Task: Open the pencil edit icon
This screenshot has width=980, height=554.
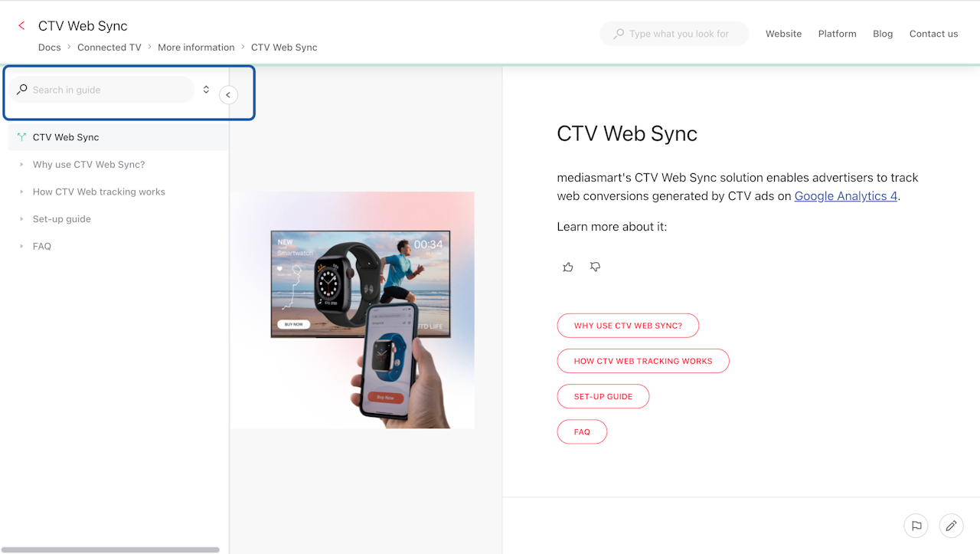Action: (x=951, y=526)
